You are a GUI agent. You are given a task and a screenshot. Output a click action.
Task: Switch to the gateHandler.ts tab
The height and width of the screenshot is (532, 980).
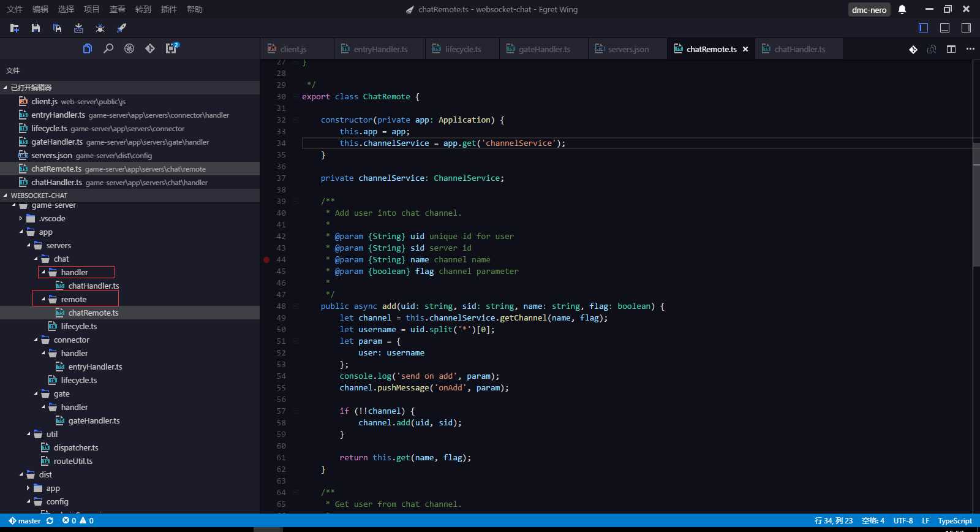(544, 49)
